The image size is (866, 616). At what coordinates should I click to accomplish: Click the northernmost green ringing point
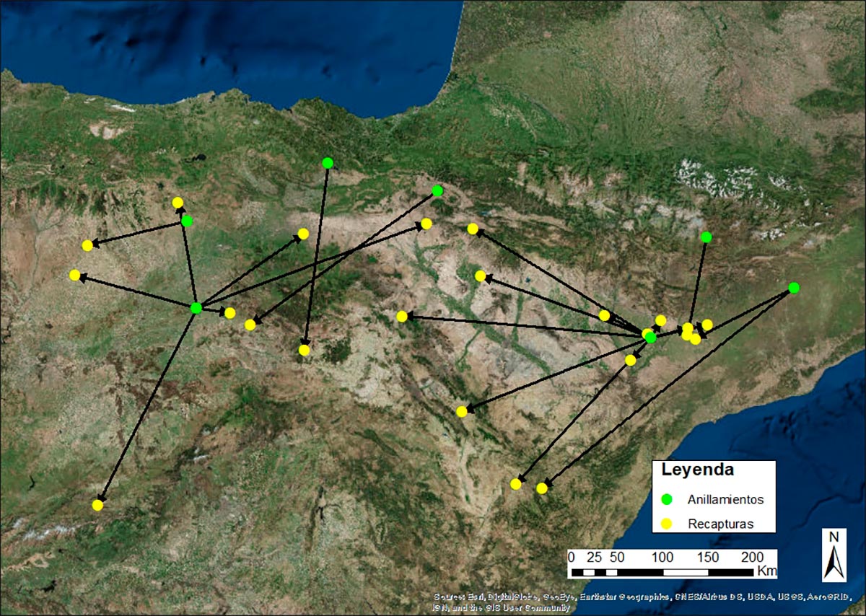click(328, 163)
